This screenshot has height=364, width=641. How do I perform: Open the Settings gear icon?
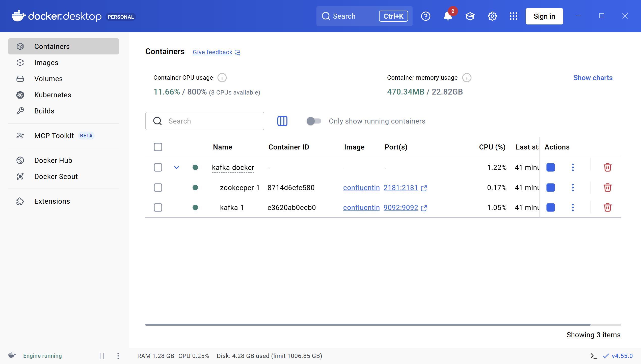click(492, 16)
